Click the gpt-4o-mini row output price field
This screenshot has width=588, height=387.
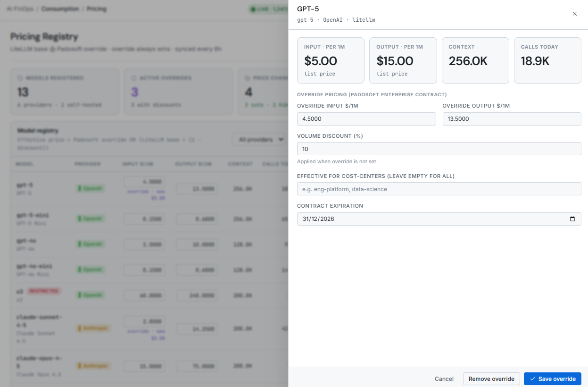tap(198, 270)
